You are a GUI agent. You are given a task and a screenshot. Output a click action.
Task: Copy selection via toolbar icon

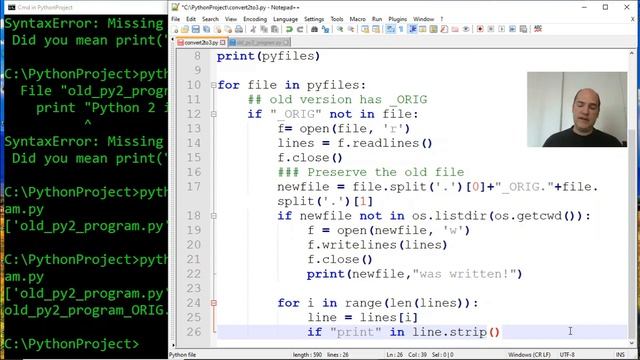point(264,29)
